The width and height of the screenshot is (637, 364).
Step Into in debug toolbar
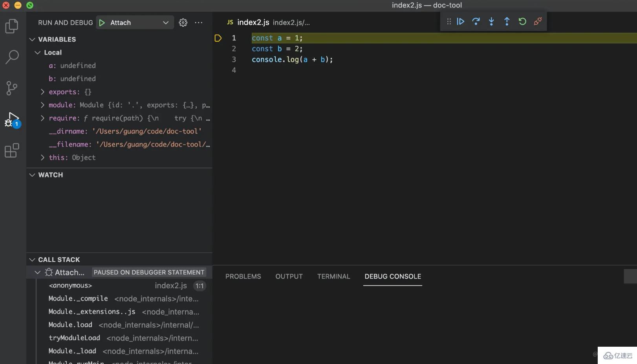(491, 21)
